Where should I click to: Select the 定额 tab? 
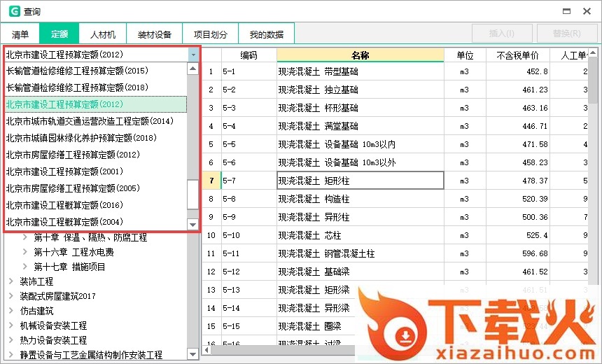point(59,34)
